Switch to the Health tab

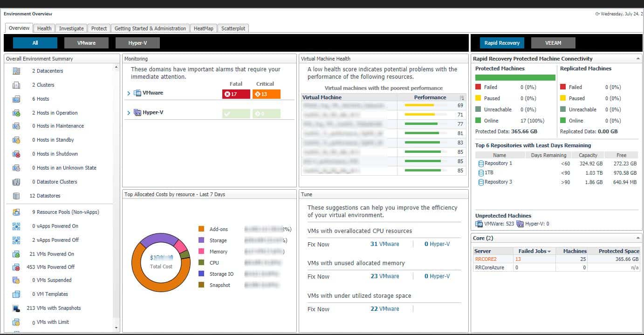point(44,28)
